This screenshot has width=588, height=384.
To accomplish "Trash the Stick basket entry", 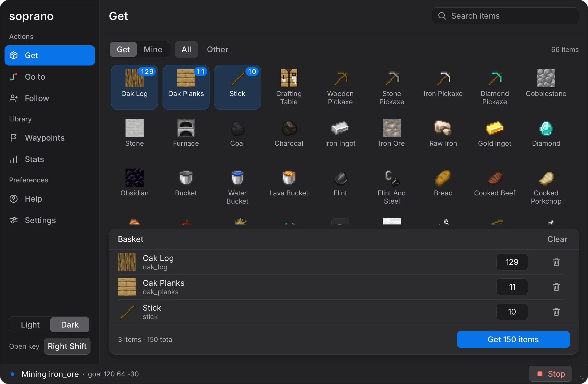I will point(556,312).
